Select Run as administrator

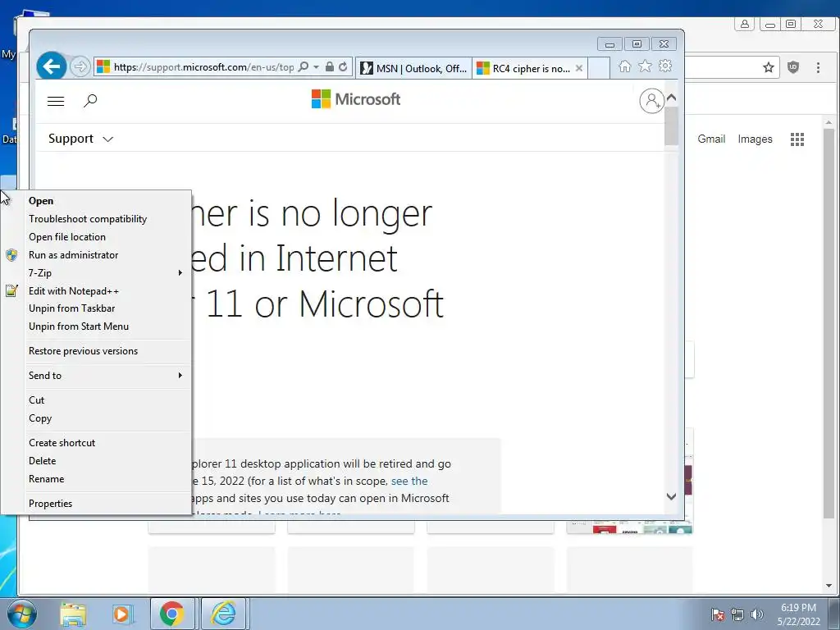click(97, 255)
